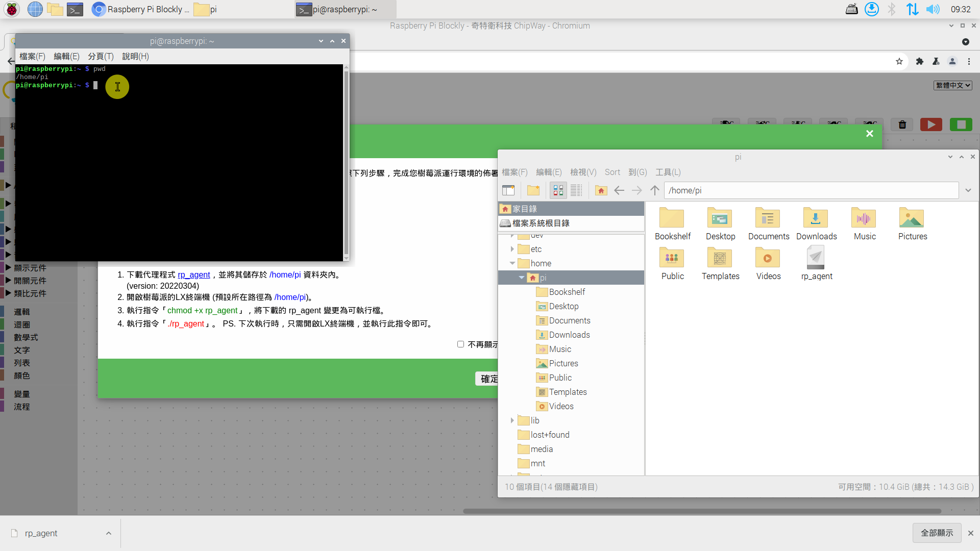Click the Home folder toolbar icon
980x551 pixels.
click(601, 190)
